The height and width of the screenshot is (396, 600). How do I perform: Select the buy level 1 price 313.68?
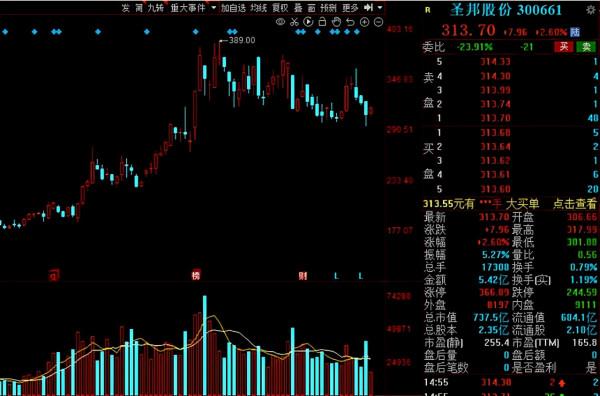click(x=496, y=133)
